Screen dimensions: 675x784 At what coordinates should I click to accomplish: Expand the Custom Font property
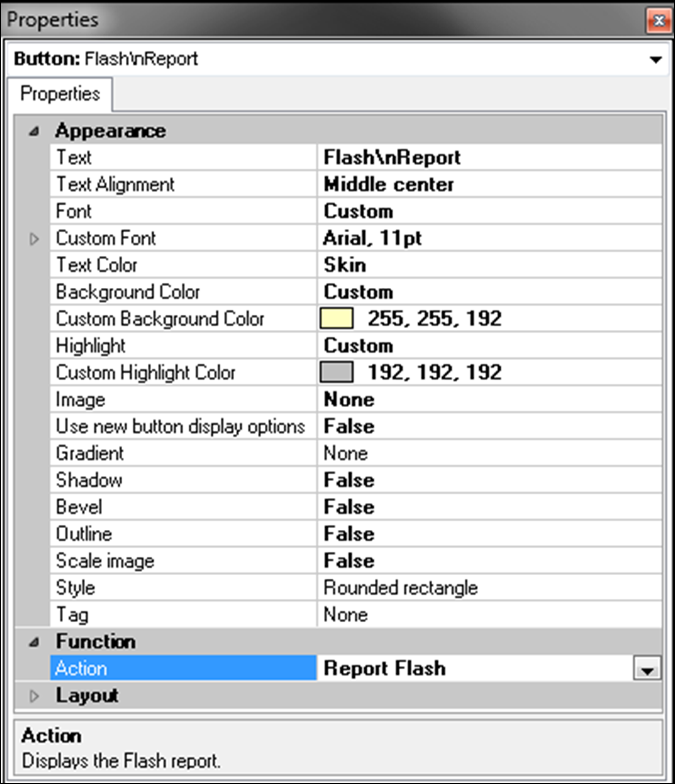pyautogui.click(x=34, y=239)
